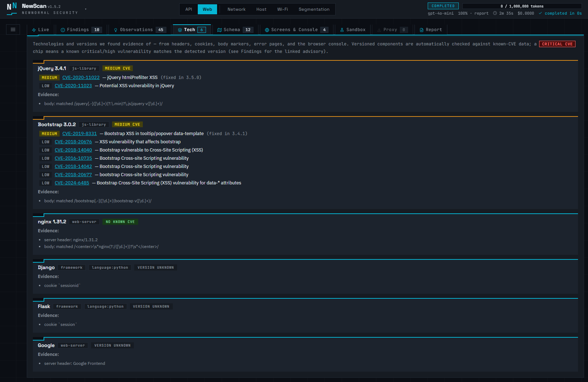Switch to the Wi-Fi mode tab
The height and width of the screenshot is (382, 588).
point(283,9)
